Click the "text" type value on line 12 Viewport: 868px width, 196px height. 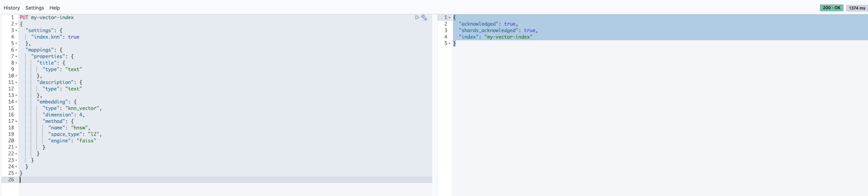74,89
